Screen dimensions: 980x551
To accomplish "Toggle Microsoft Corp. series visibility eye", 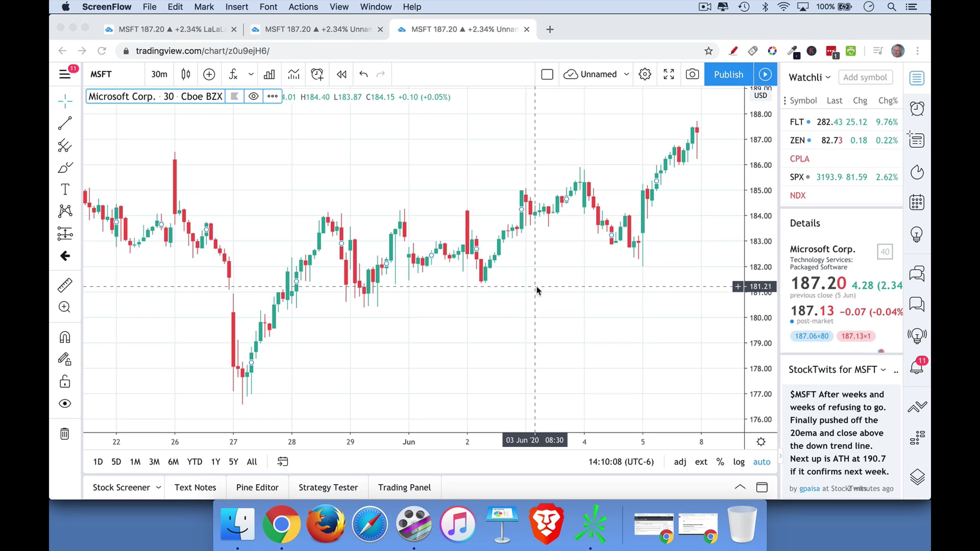I will click(254, 97).
